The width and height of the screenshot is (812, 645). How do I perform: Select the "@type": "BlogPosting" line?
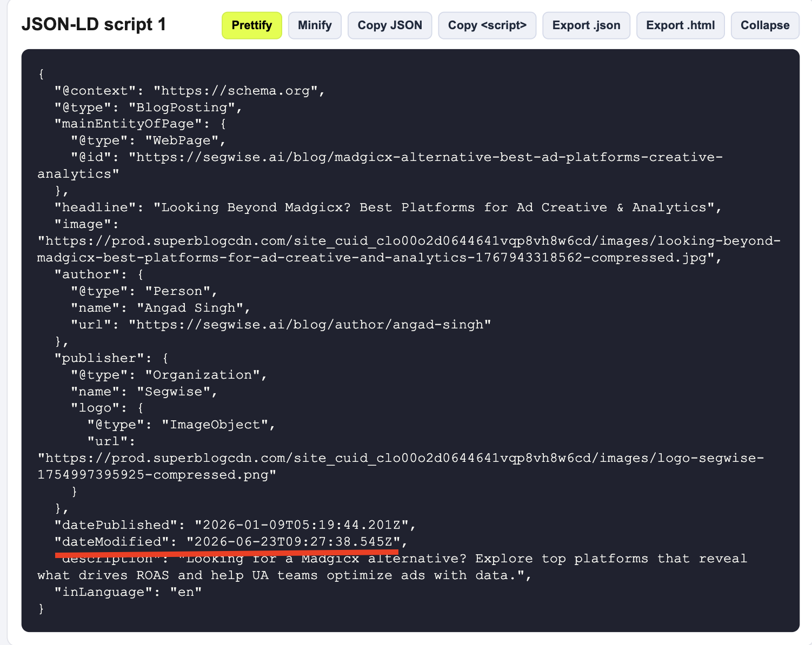click(148, 107)
